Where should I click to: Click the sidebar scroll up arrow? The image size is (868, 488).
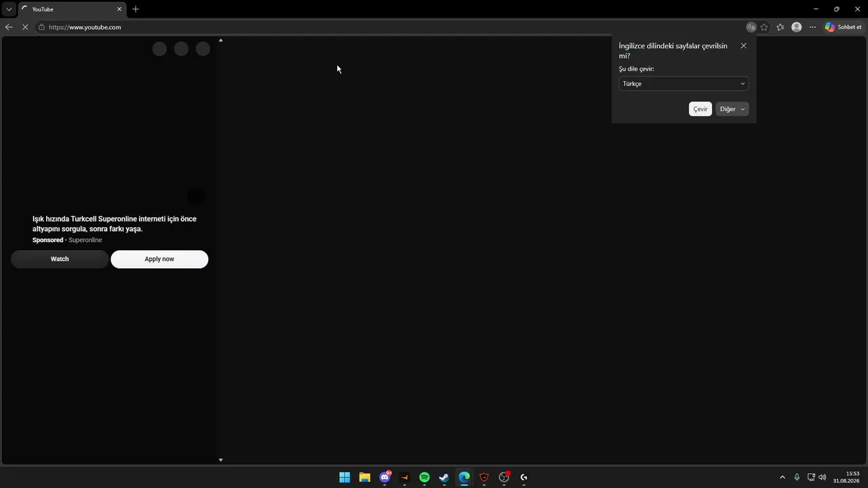pyautogui.click(x=220, y=41)
